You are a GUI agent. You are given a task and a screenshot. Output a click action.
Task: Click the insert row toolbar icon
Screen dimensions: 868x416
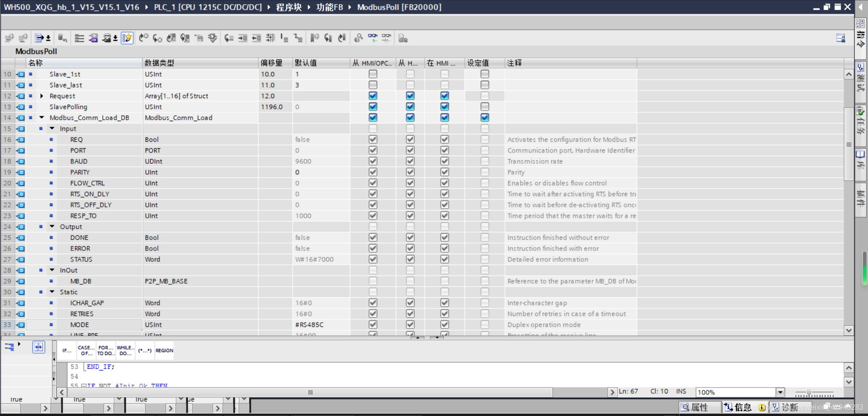click(9, 38)
